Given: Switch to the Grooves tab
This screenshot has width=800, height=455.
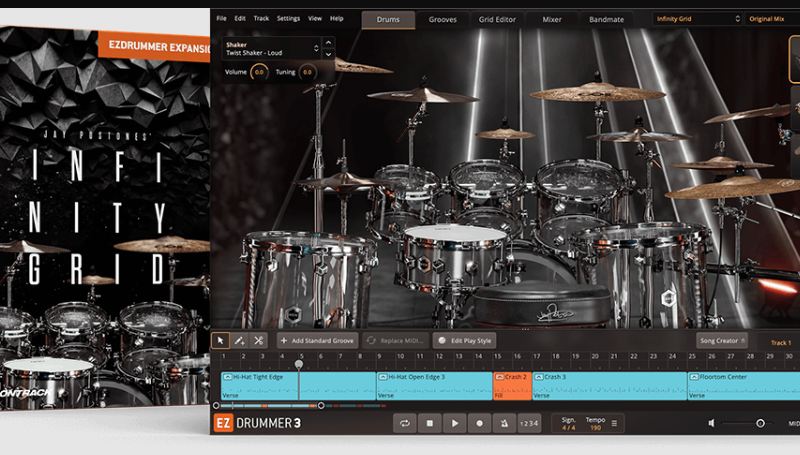Looking at the screenshot, I should click(x=442, y=19).
